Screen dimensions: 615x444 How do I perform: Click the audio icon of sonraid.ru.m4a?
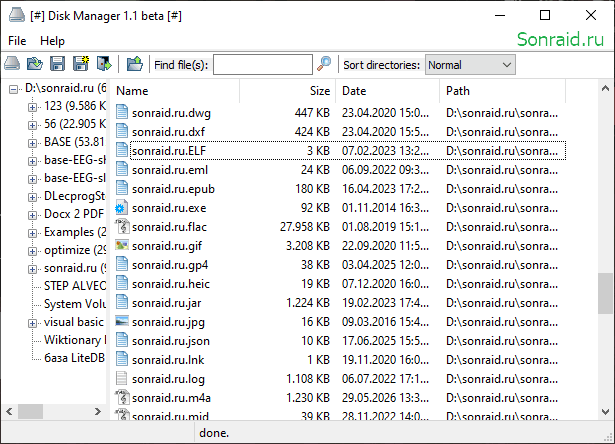122,397
